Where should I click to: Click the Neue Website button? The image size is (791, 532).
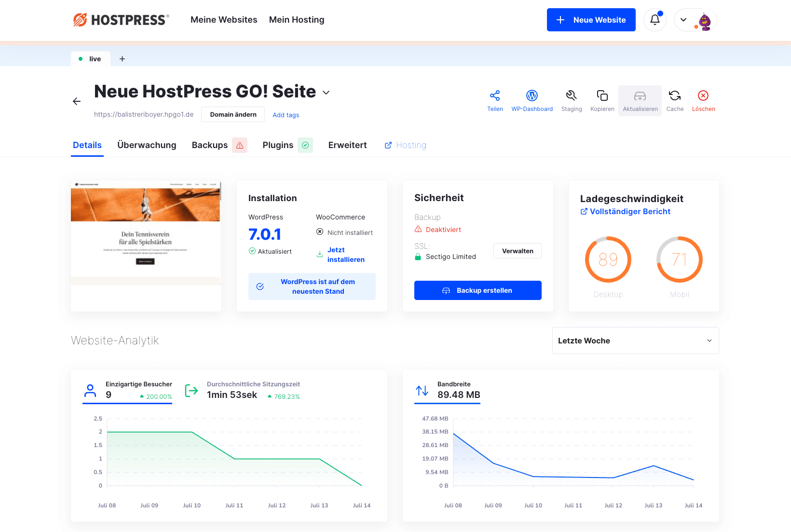pyautogui.click(x=591, y=20)
